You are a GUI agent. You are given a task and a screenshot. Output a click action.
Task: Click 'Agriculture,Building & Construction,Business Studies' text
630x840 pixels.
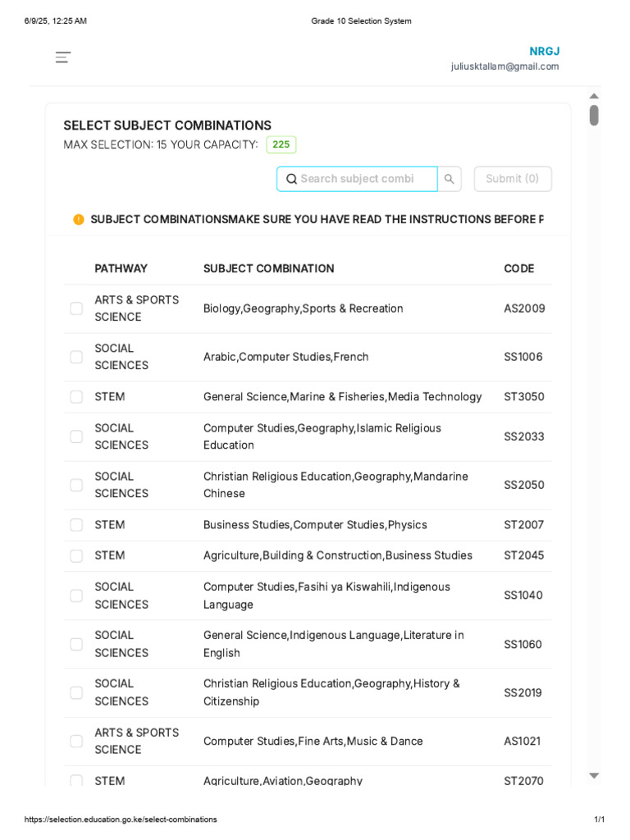pos(338,555)
